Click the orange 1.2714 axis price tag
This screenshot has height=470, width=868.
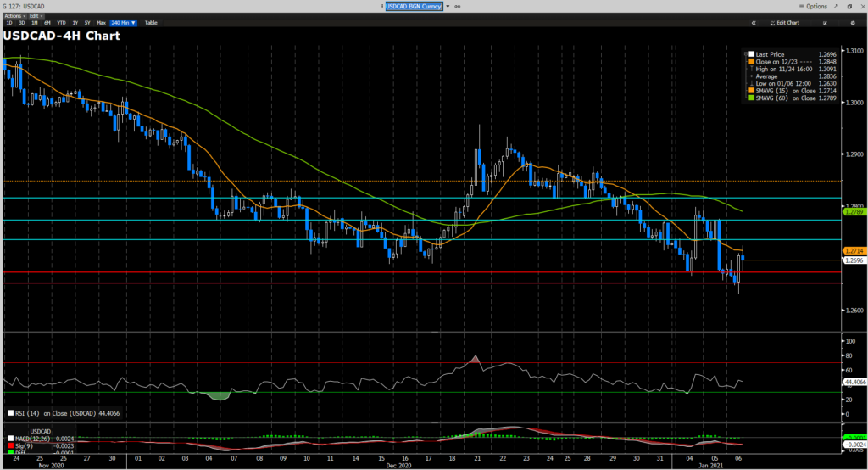(x=854, y=251)
